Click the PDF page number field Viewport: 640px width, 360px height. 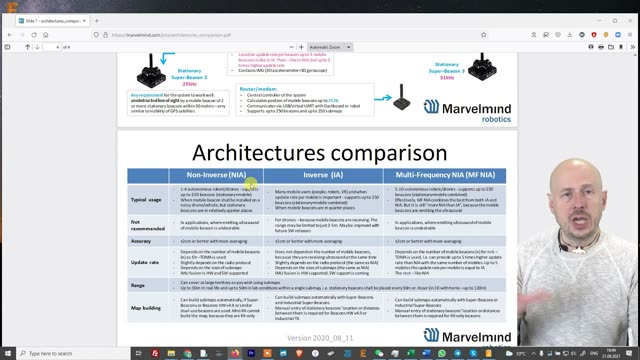[x=52, y=47]
